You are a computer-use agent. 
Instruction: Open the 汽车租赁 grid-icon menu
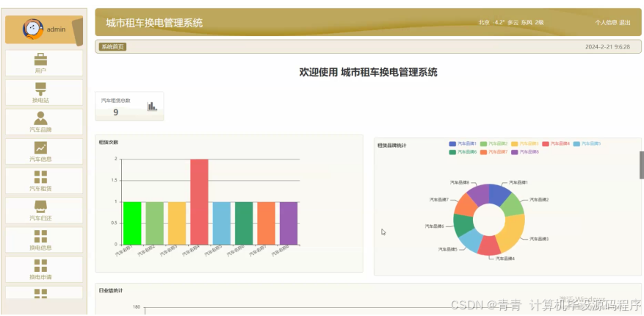coord(44,182)
